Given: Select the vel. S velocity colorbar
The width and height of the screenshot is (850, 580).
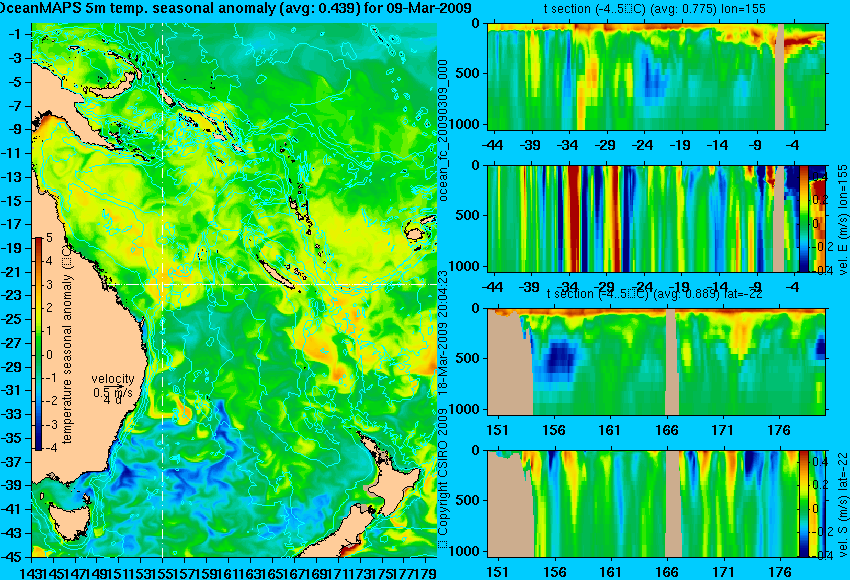Looking at the screenshot, I should [804, 504].
